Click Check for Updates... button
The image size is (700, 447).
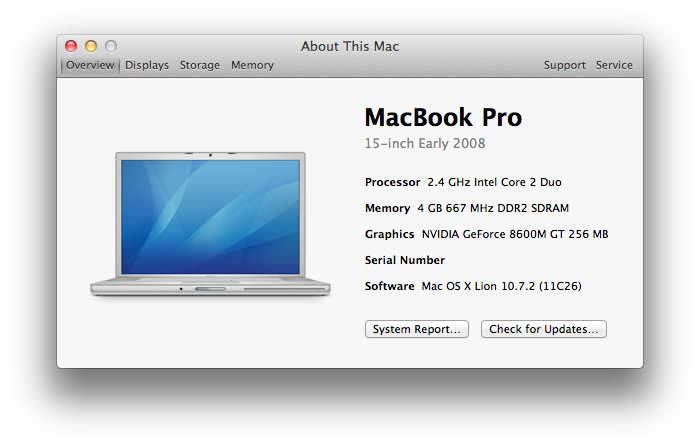coord(544,329)
